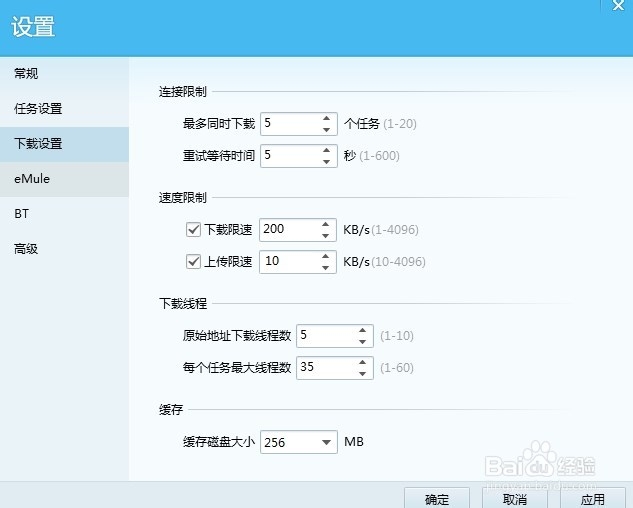The height and width of the screenshot is (508, 633).
Task: Confirm settings with 确定 button
Action: coord(437,498)
